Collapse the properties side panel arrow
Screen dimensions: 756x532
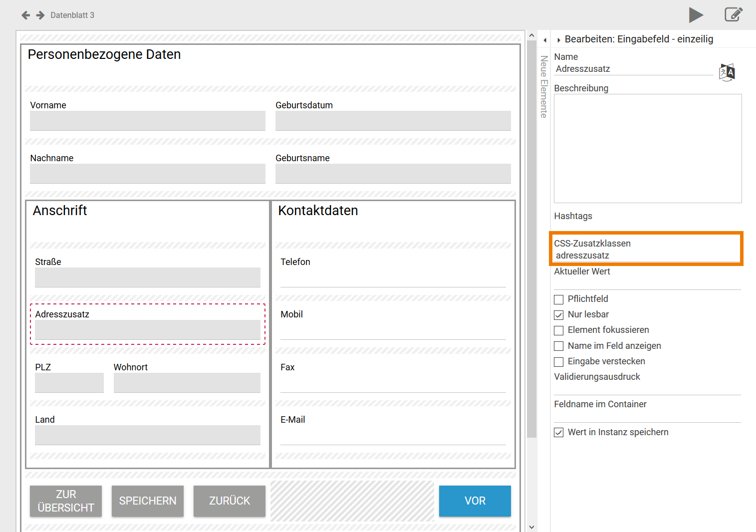click(545, 40)
